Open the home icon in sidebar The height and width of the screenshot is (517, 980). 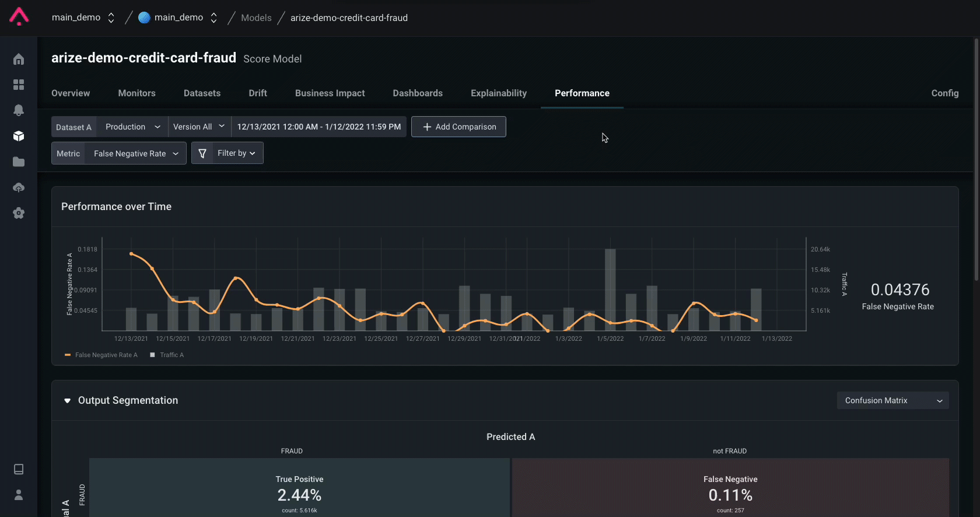click(19, 59)
